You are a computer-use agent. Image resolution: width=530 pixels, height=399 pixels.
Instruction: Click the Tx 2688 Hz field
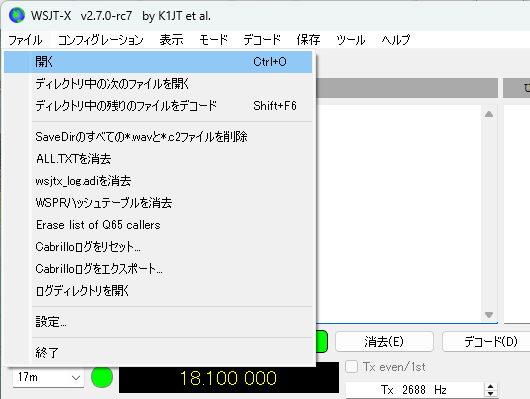click(x=414, y=390)
